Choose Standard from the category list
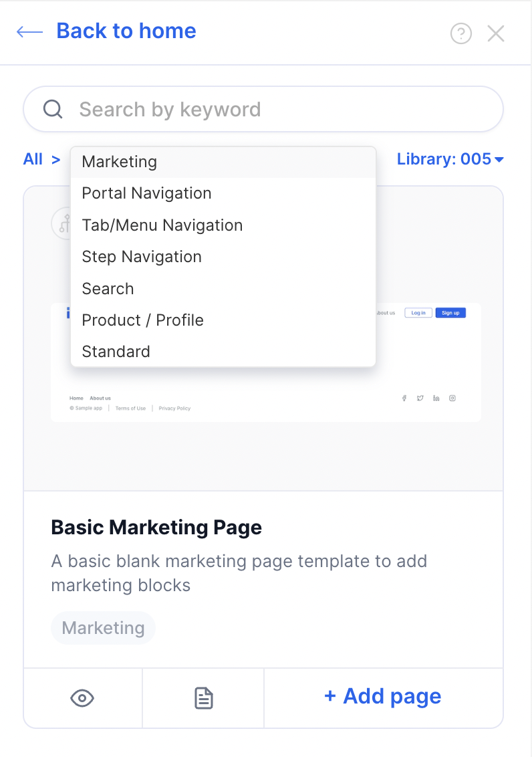The height and width of the screenshot is (757, 532). [x=116, y=352]
